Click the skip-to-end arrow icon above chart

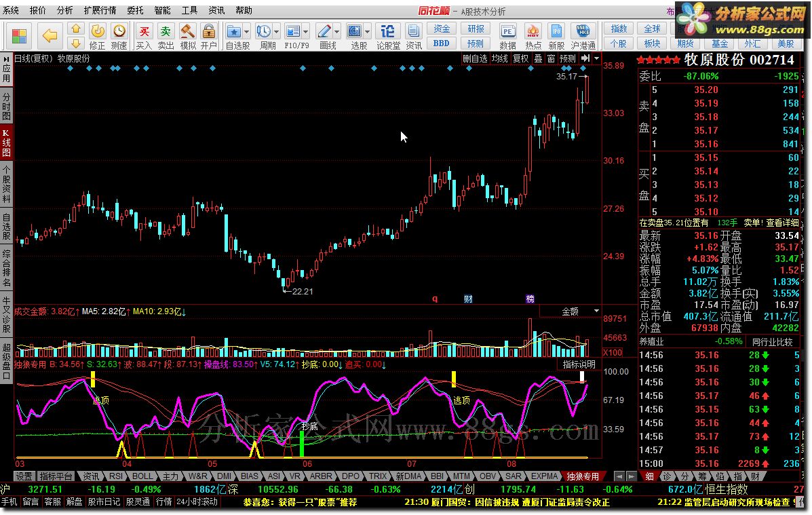[x=585, y=58]
